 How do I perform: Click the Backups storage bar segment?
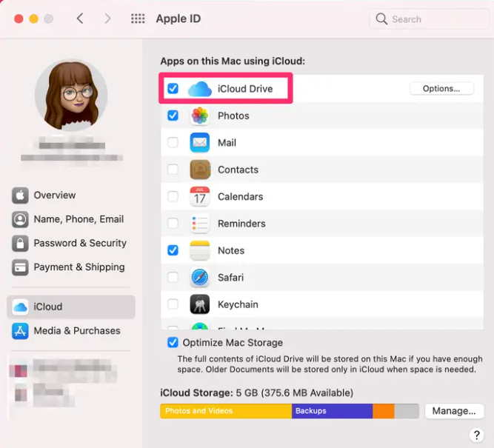click(x=332, y=411)
